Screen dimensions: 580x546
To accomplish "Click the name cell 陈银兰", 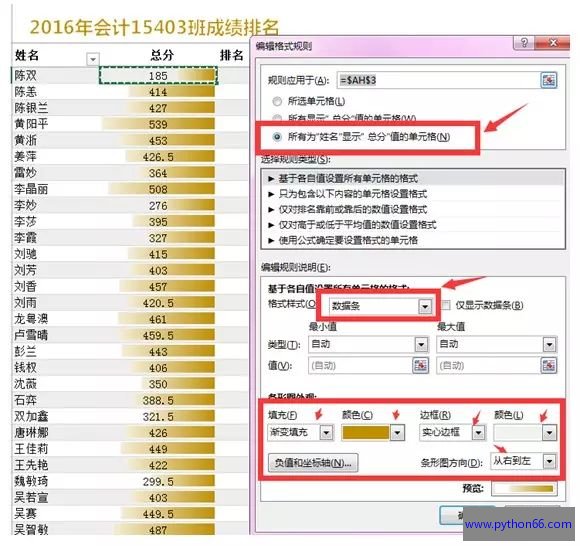I will point(31,108).
